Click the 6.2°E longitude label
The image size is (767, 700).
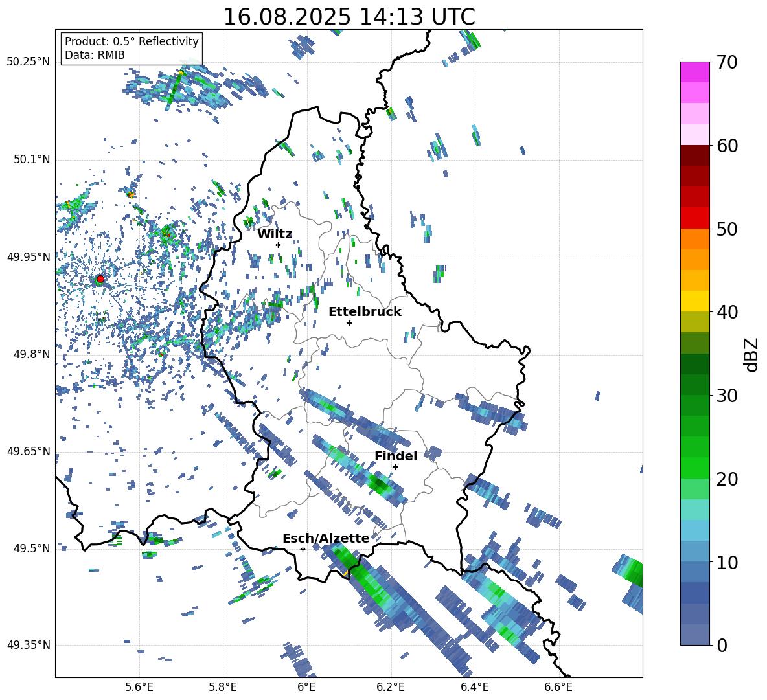click(391, 687)
